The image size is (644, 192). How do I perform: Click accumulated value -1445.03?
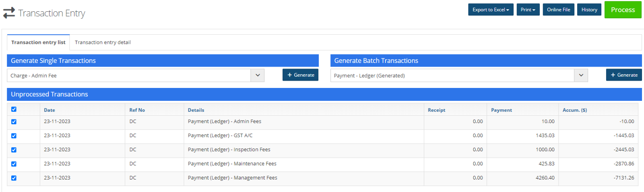624,136
